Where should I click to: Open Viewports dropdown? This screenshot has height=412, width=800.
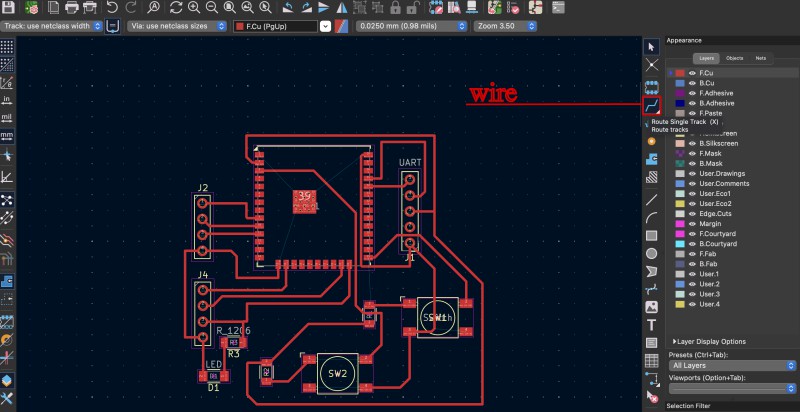pos(732,389)
